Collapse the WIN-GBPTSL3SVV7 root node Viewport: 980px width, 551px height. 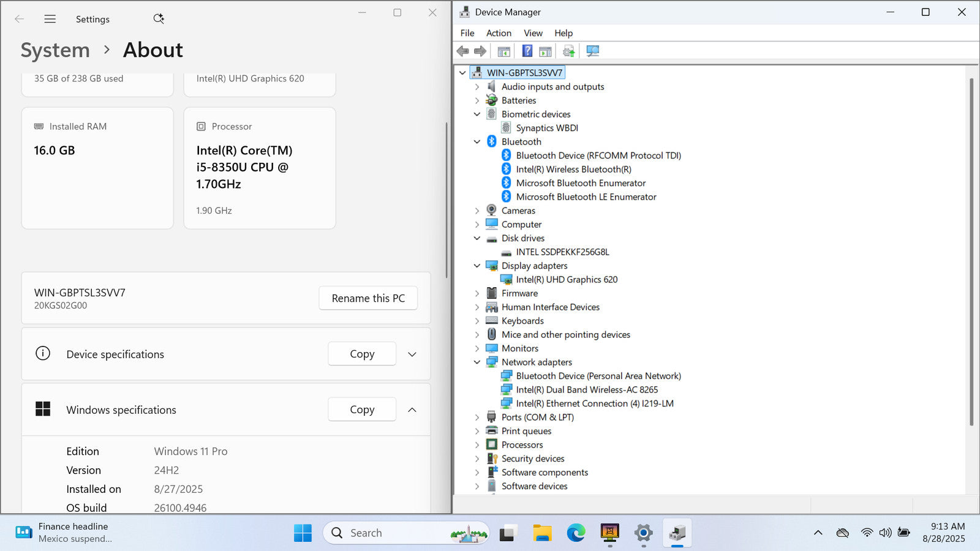462,73
